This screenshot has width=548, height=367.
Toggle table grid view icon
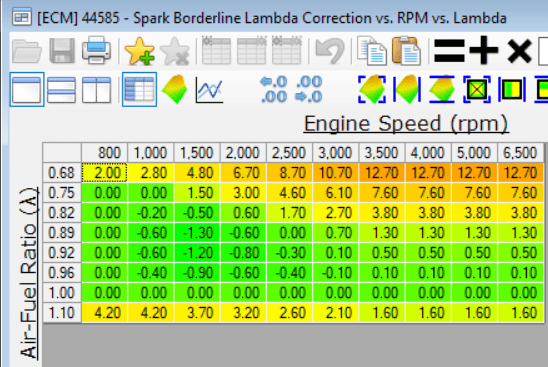click(139, 89)
